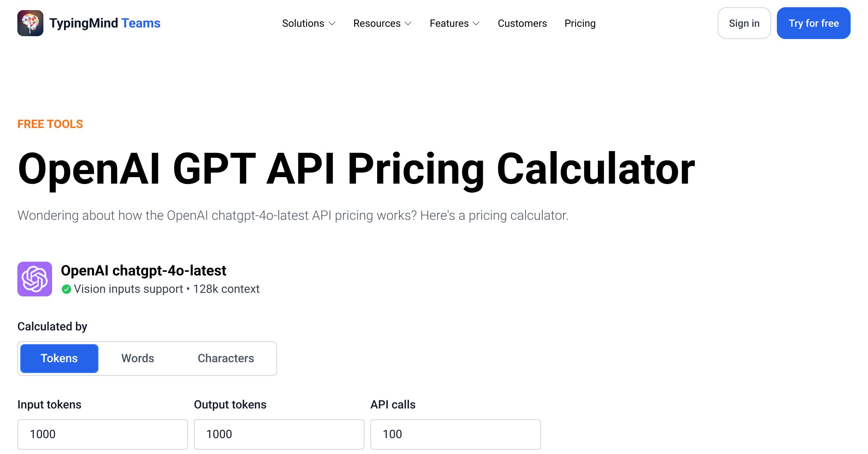
Task: Click the OpenAI chatgpt-4o-latest model title
Action: pos(143,270)
